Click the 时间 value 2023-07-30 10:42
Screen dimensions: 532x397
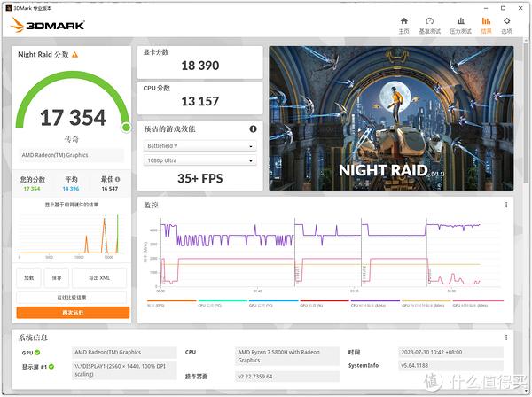451,353
